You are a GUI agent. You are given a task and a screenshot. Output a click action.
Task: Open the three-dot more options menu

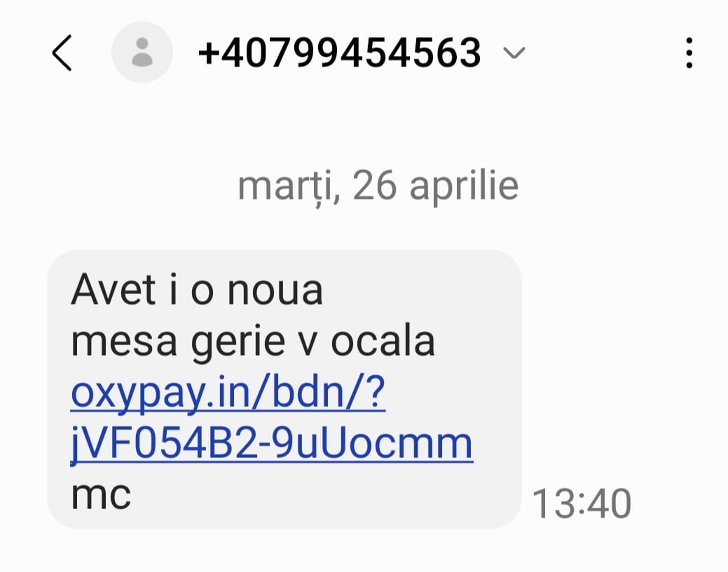point(689,53)
